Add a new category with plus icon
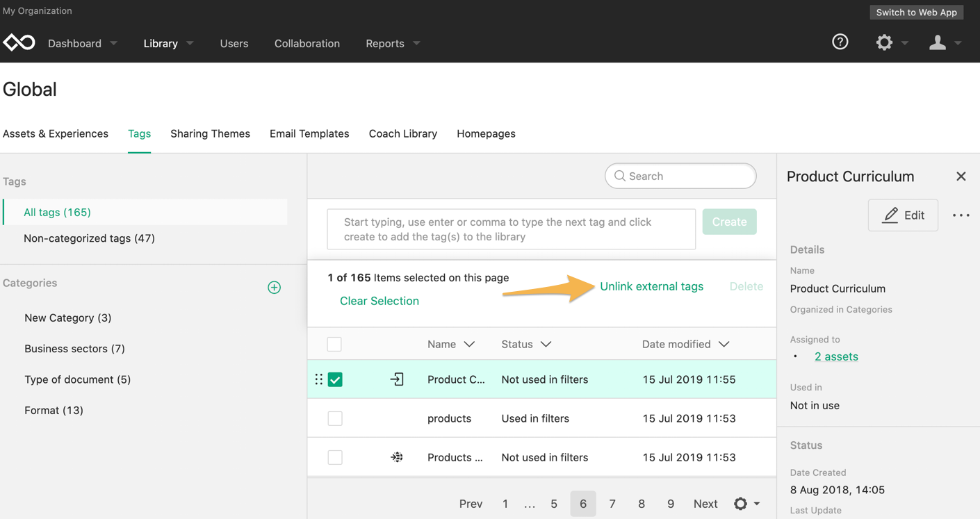Screen dimensions: 980x519 275,288
